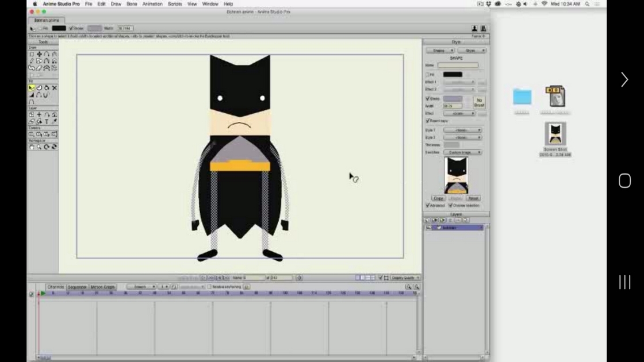Open black fill color swatch in toolbar

point(59,28)
